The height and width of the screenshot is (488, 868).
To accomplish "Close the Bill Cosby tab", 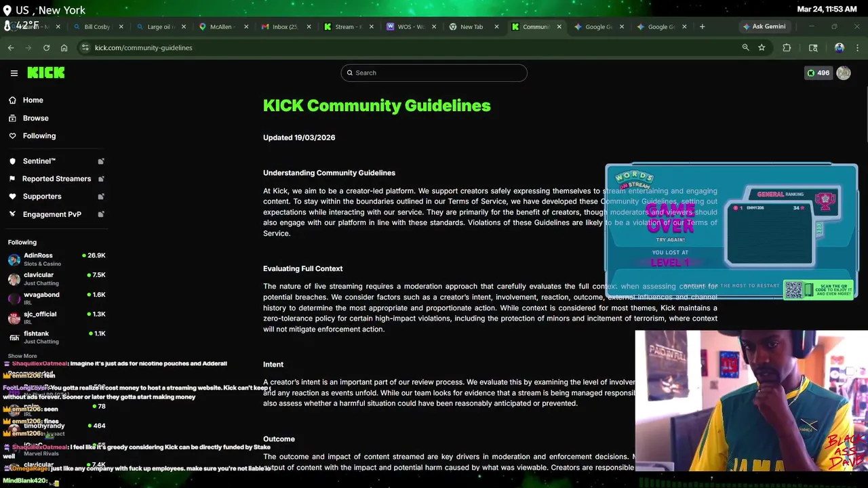I will click(121, 27).
